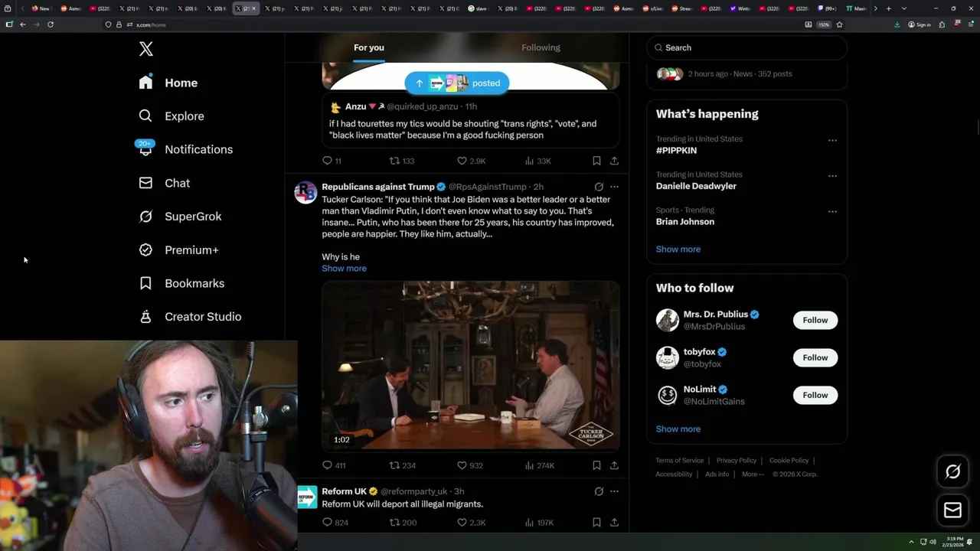980x551 pixels.
Task: Expand Tucker Carlson post with Show more
Action: (x=344, y=269)
